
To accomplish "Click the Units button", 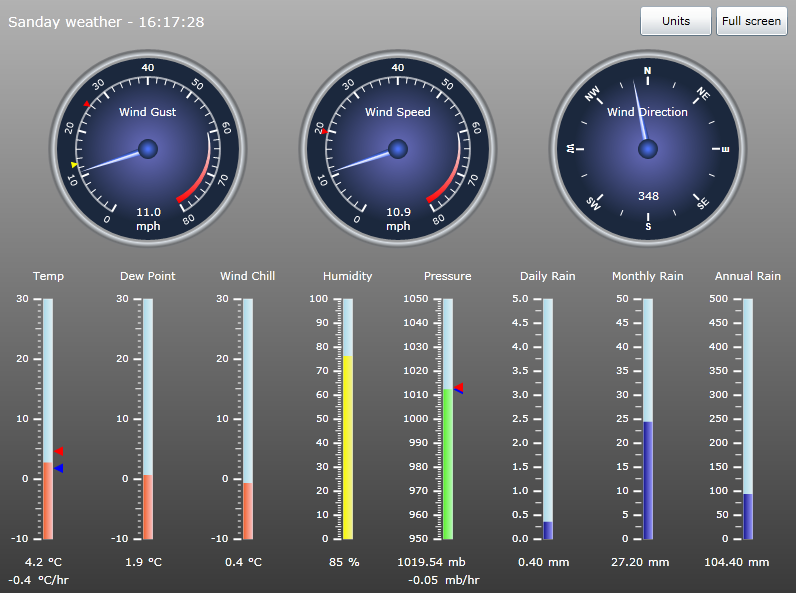I will 675,21.
